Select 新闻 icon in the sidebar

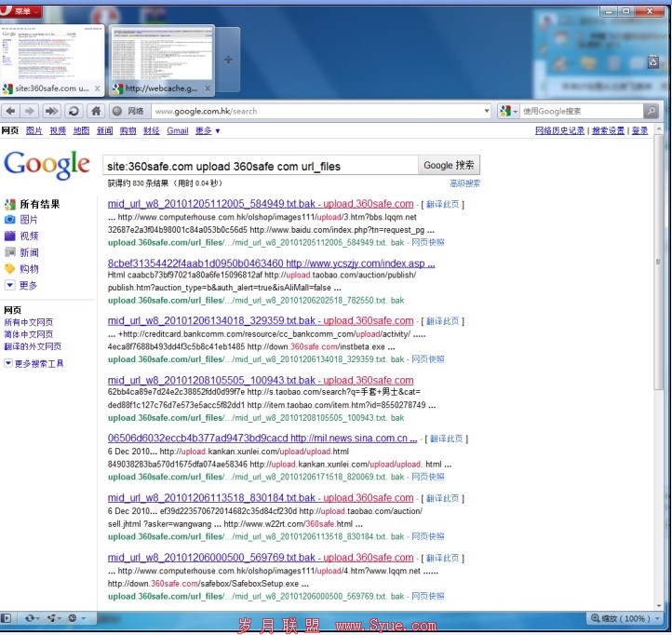(x=10, y=252)
